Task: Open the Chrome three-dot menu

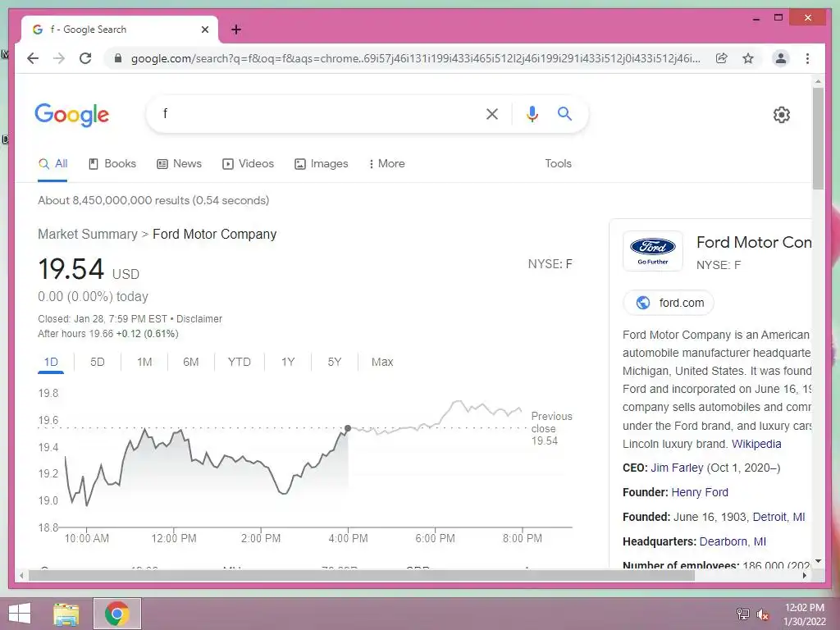Action: [807, 58]
